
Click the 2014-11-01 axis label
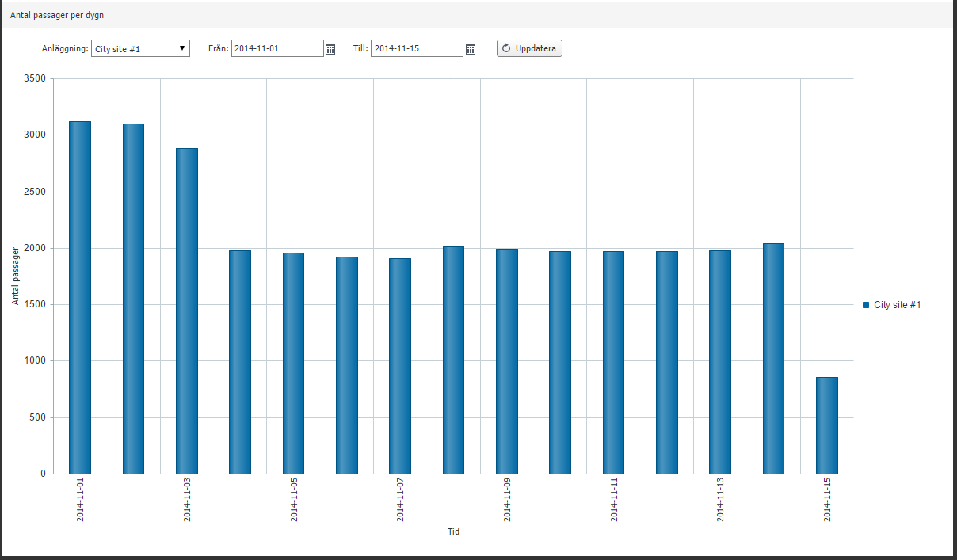(80, 499)
